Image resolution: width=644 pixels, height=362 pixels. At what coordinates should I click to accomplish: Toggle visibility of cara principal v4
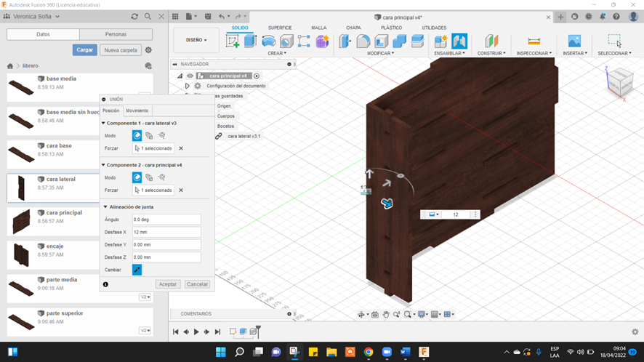pos(190,76)
